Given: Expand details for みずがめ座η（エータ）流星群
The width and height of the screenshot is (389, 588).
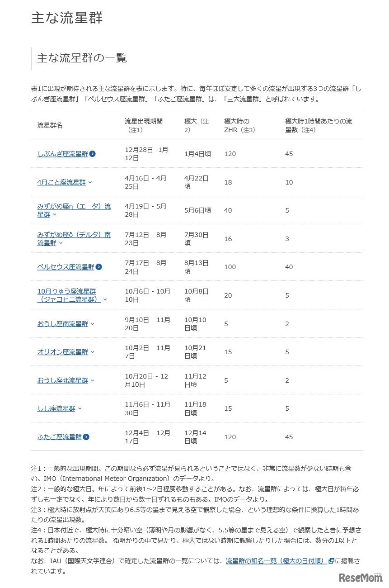Looking at the screenshot, I should pos(54,214).
